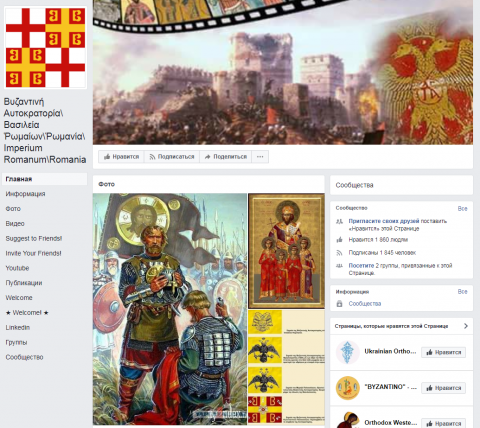The image size is (480, 428).
Task: Click the page title Βυζαντινή Αυτοκρατορία
Action: coord(45,131)
